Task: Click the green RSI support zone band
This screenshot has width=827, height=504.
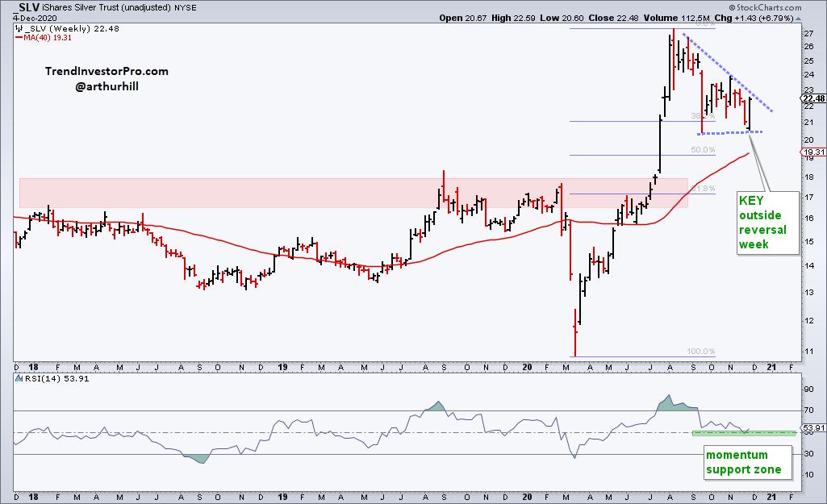Action: [743, 433]
